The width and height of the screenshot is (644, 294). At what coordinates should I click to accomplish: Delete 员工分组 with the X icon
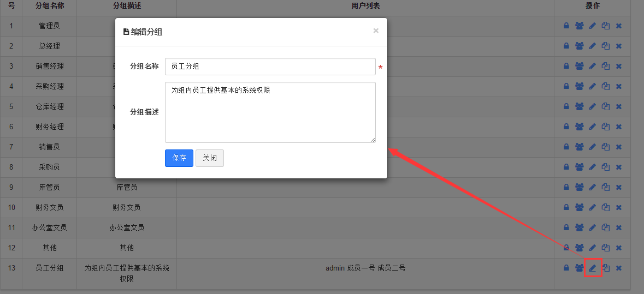coord(618,268)
